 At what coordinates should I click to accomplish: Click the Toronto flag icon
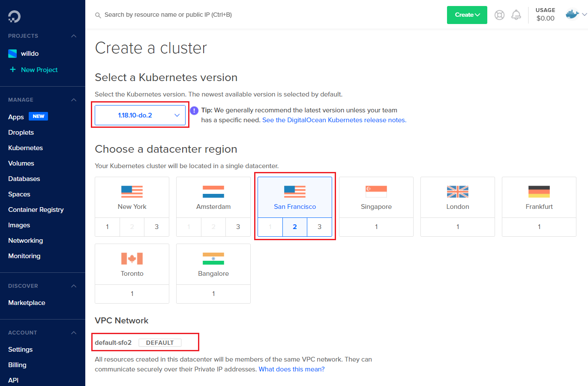coord(132,259)
